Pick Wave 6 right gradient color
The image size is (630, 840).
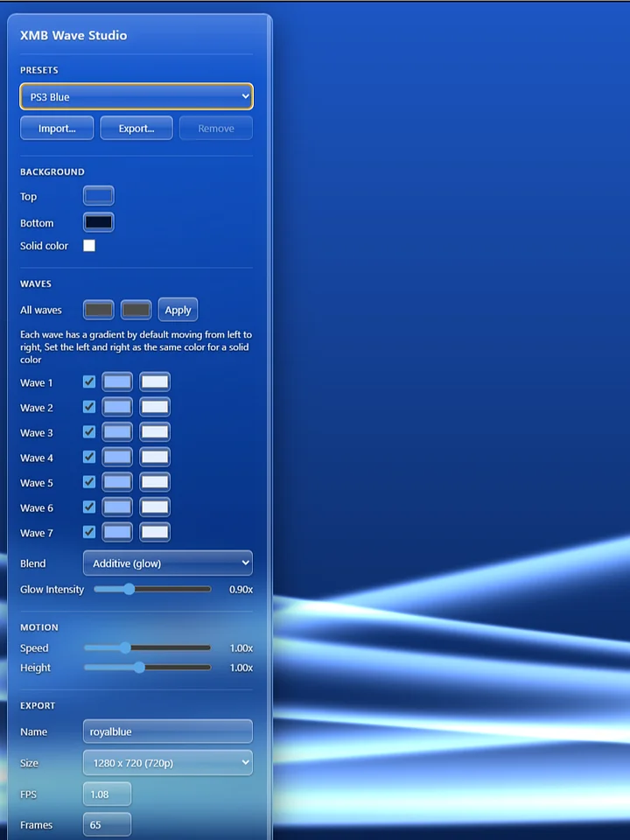point(155,507)
